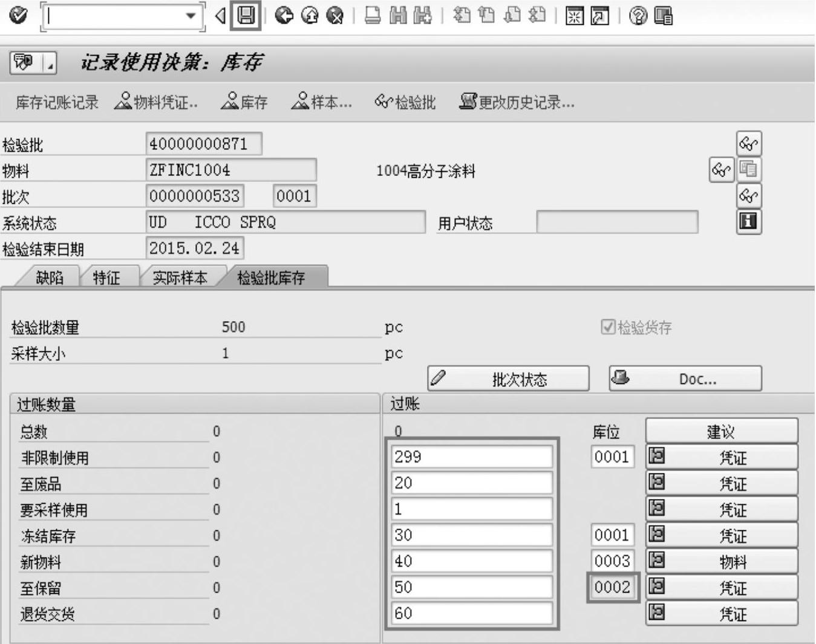Go to the first page icon
The width and height of the screenshot is (816, 644).
pos(462,15)
